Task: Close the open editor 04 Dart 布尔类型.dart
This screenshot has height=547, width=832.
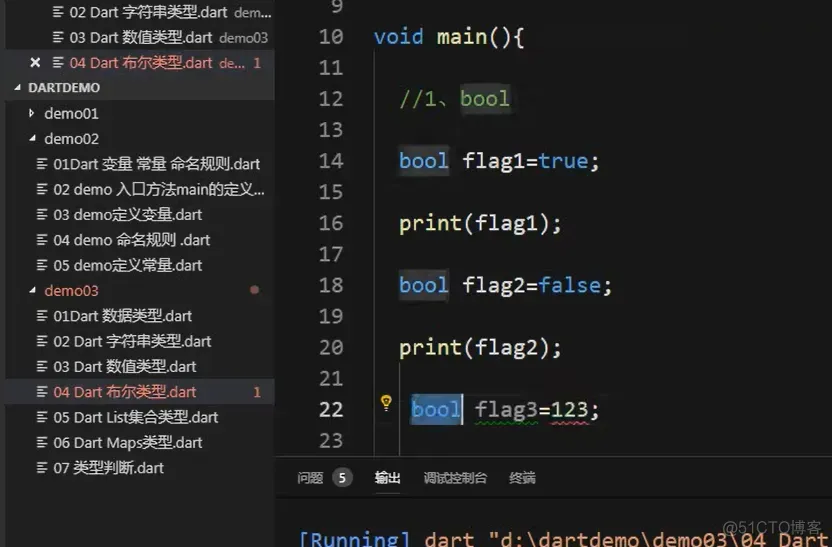Action: pos(35,63)
